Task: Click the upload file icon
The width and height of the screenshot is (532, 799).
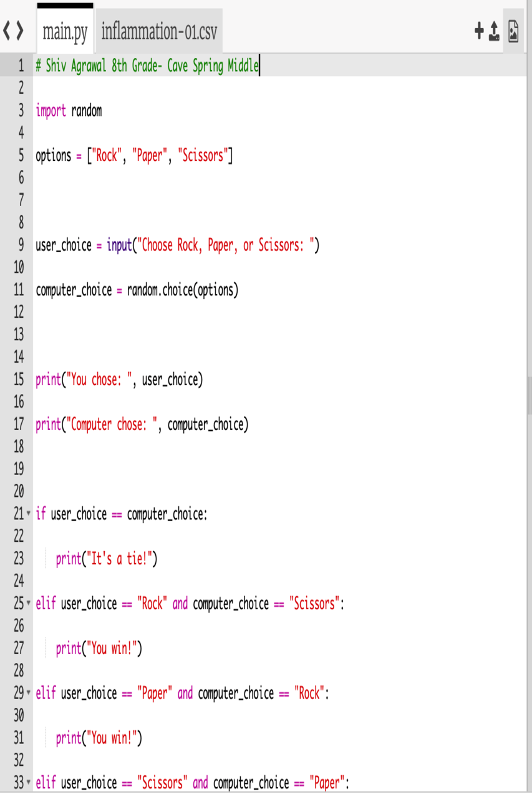Action: [494, 31]
